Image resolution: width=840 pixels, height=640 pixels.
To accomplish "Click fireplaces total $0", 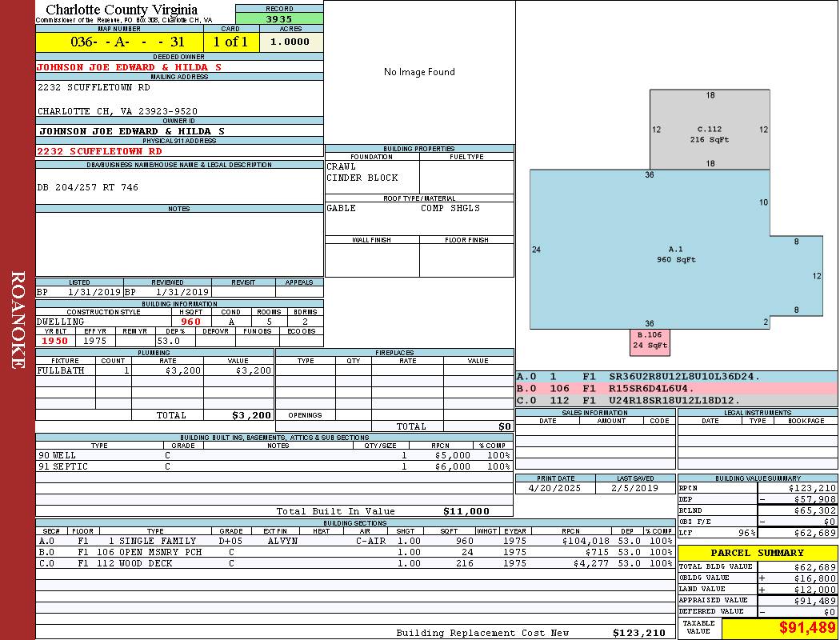I will point(505,427).
